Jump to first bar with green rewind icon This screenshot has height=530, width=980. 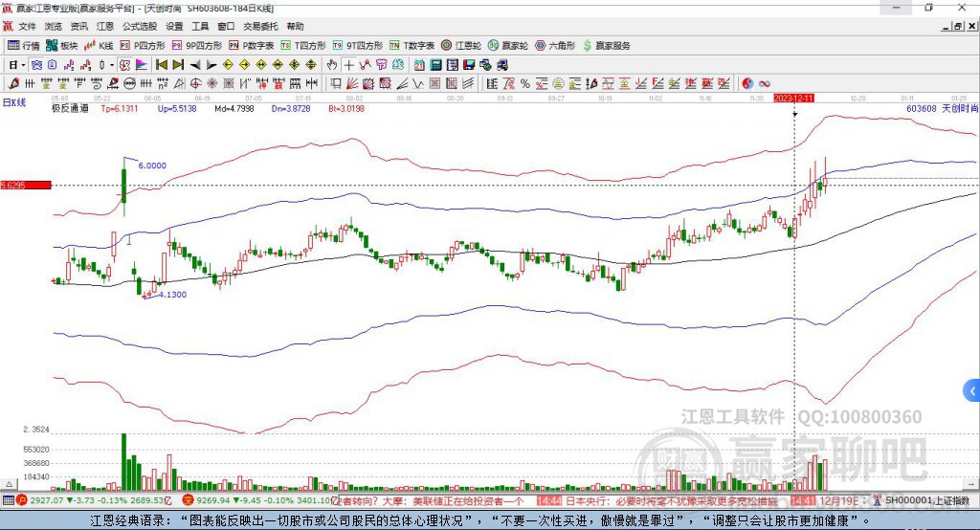click(x=161, y=65)
